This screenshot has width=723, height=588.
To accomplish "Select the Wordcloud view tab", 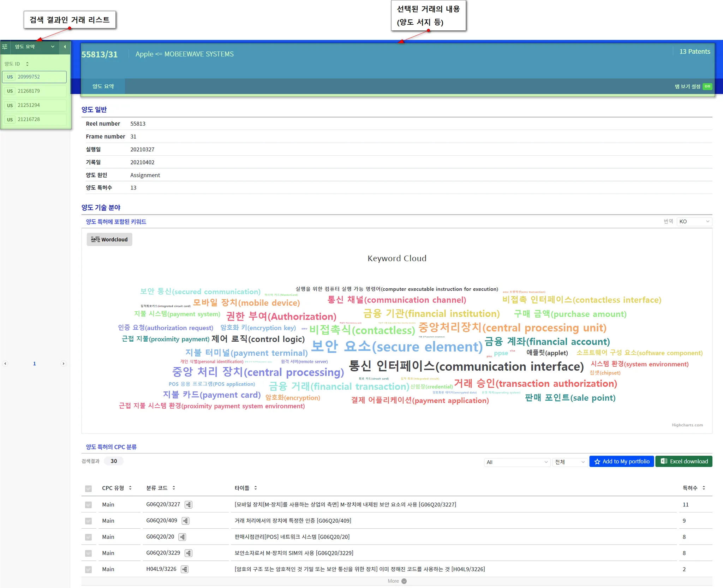I will click(109, 240).
